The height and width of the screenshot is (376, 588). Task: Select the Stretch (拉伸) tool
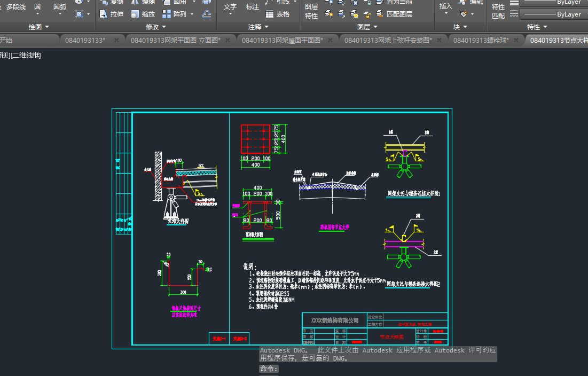click(111, 14)
